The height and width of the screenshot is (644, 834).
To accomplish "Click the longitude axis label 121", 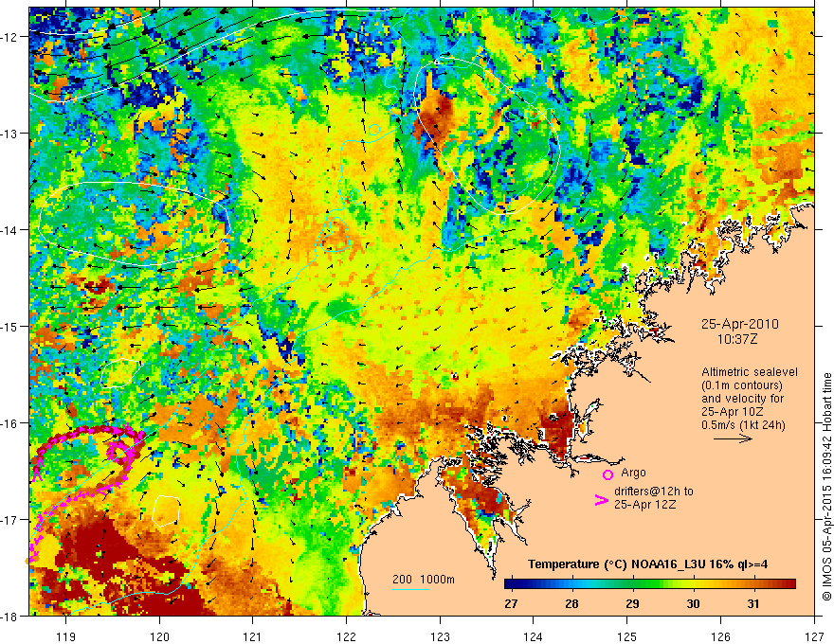I will tap(253, 636).
